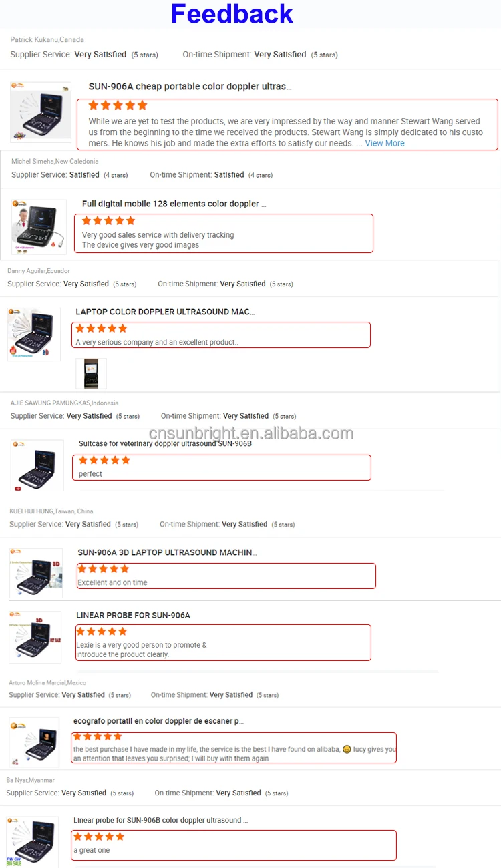
Task: Open ecografo portatil en color doppler title
Action: tap(158, 721)
